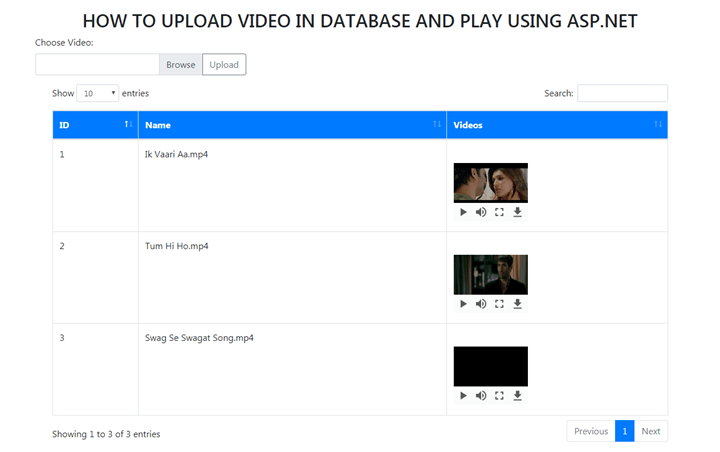Click the Ik Vaari Aa video thumbnail

point(490,183)
